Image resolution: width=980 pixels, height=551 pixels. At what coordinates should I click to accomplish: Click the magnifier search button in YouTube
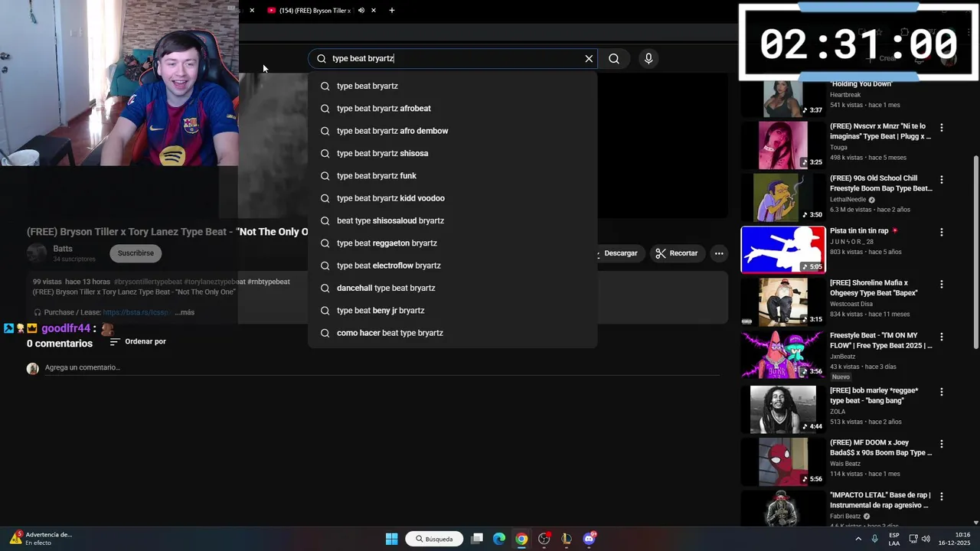click(614, 59)
